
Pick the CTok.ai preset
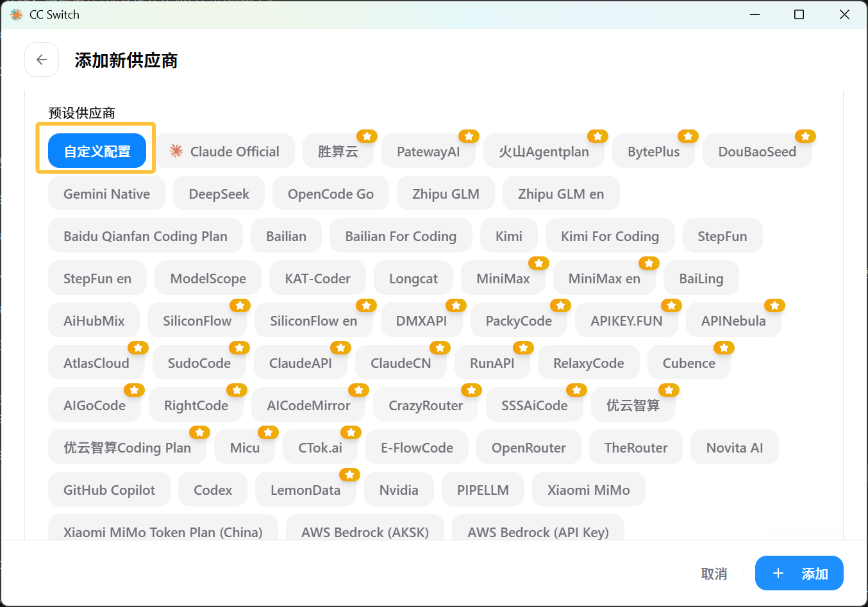tap(320, 447)
